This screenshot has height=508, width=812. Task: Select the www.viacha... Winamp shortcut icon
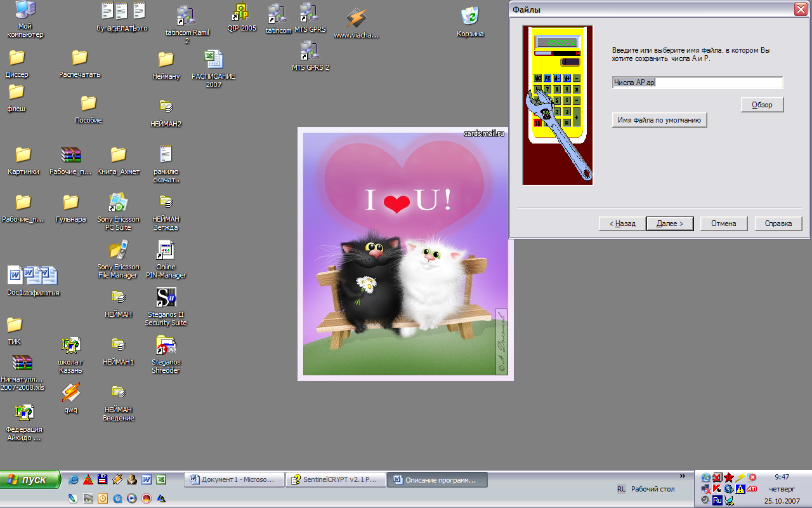[356, 23]
